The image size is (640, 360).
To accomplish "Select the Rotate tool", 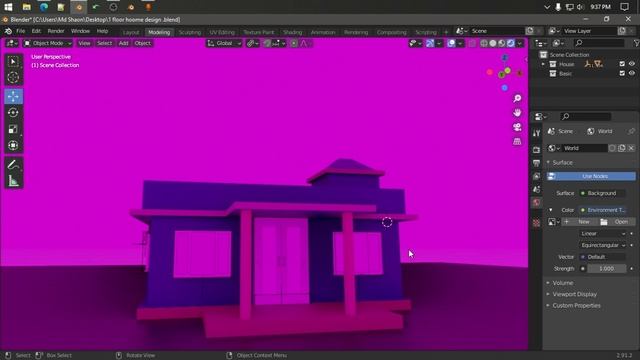I will point(13,113).
